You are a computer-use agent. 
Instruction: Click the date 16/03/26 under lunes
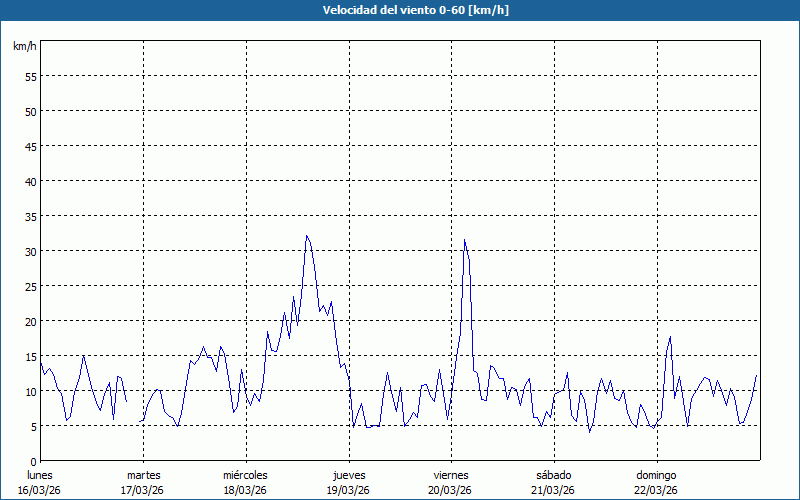(x=40, y=490)
